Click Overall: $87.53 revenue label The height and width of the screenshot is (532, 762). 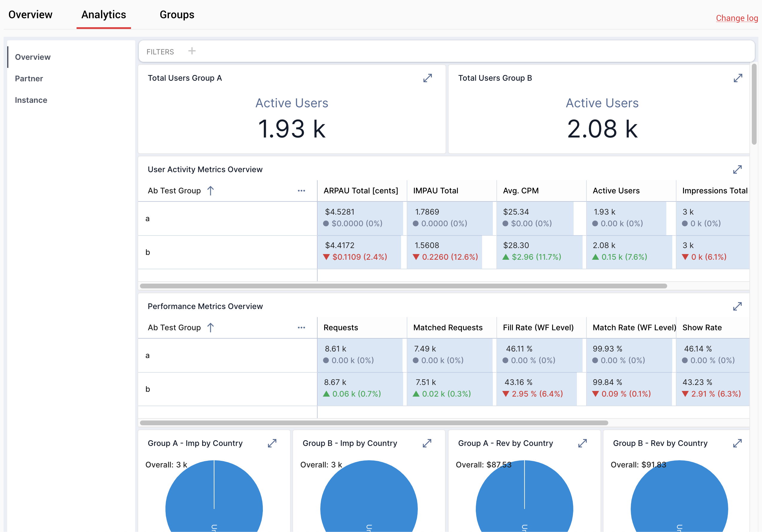point(484,465)
